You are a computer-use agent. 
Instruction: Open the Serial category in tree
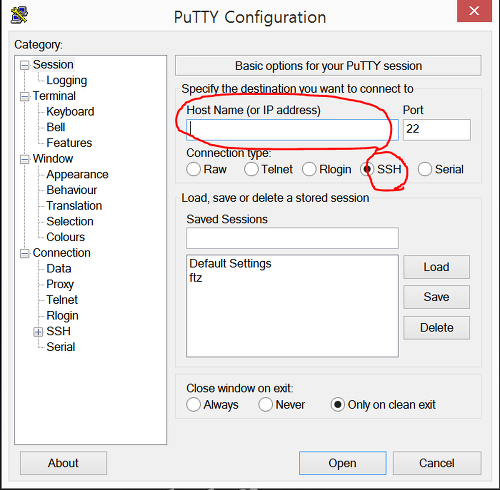[61, 347]
